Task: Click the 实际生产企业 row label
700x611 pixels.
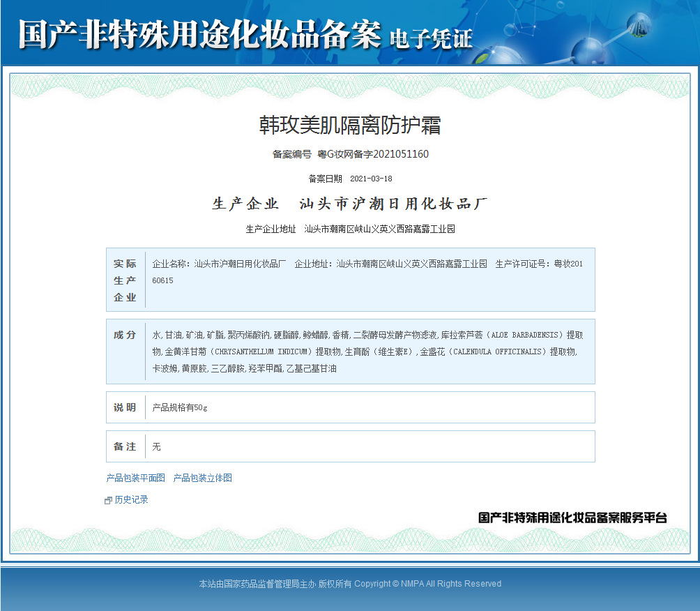Action: [x=125, y=280]
